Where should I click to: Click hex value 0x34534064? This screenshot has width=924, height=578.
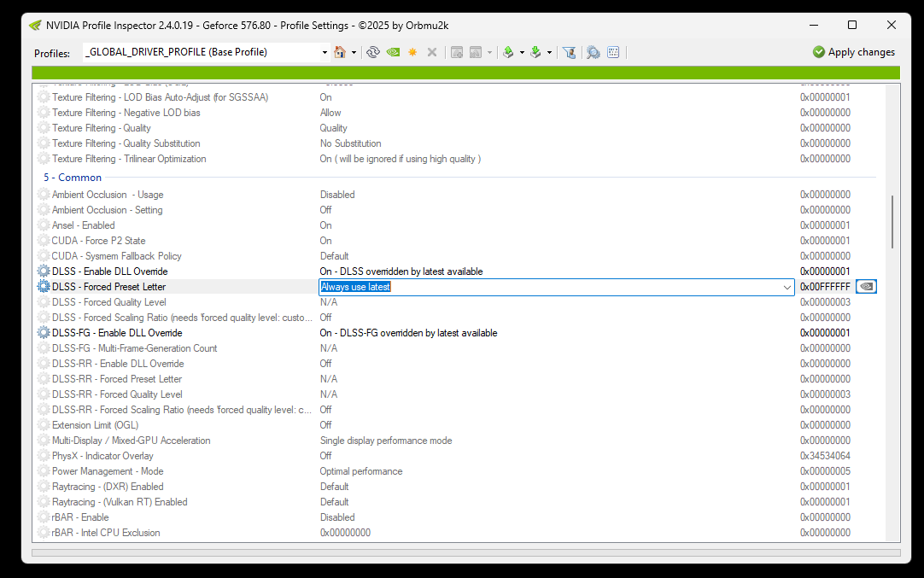tap(825, 456)
